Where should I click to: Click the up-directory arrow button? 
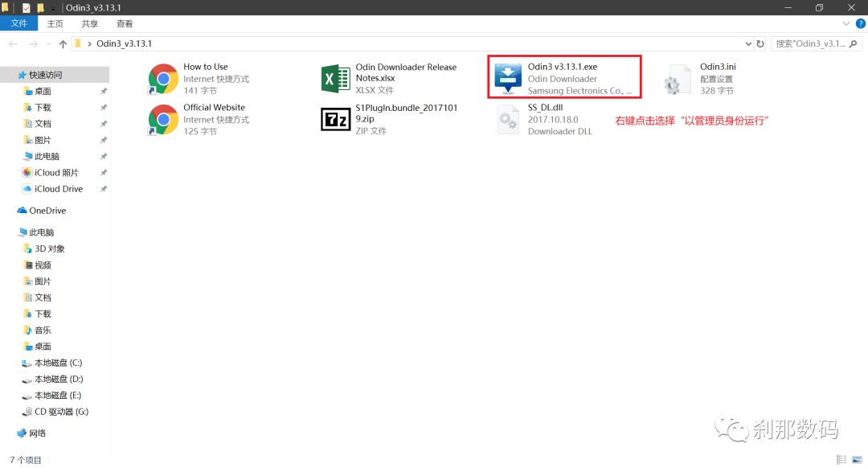(63, 43)
